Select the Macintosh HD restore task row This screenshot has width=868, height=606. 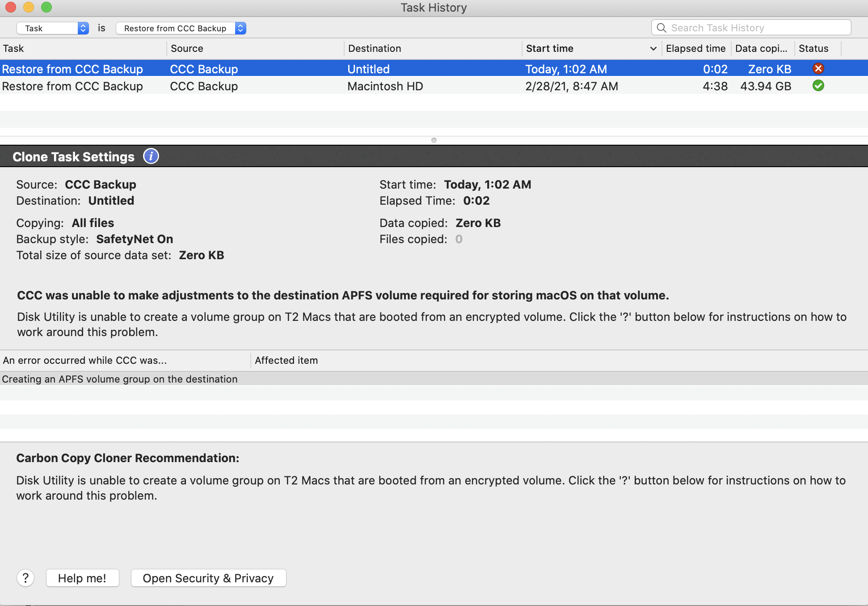(384, 86)
